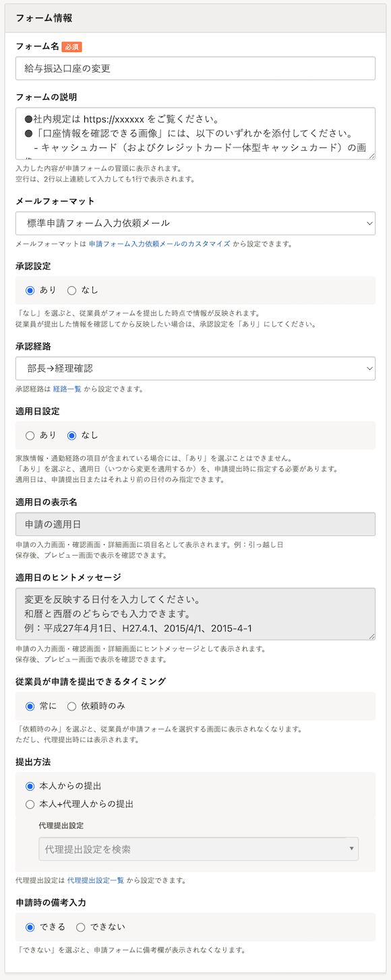This screenshot has height=980, width=391.
Task: Click the フォーム名 text field
Action: coord(195,68)
